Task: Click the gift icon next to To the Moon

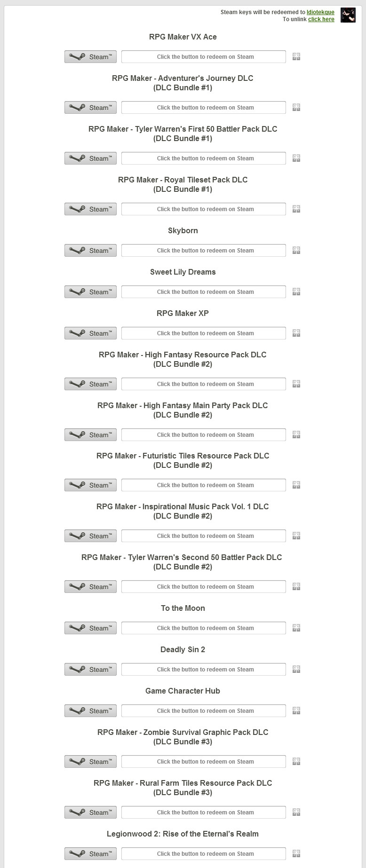Action: pos(296,628)
